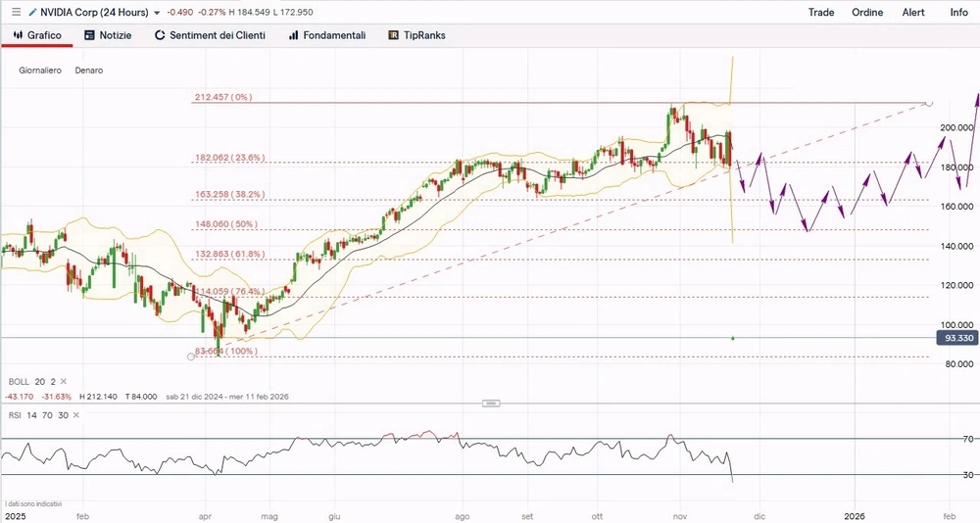Click the Sentiment dei Clienti refresh icon

click(x=160, y=35)
